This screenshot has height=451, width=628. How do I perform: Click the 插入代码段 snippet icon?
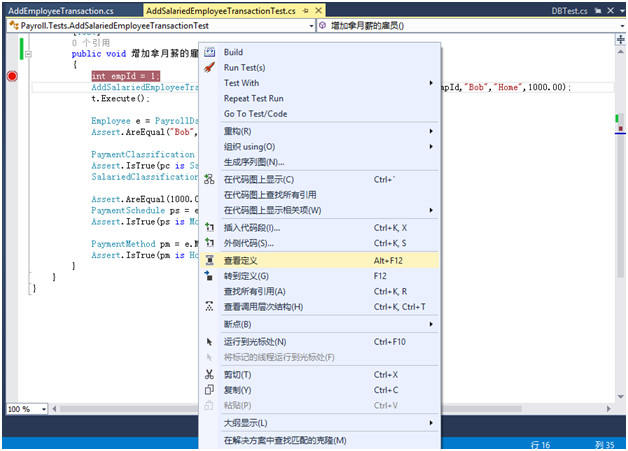coord(209,228)
